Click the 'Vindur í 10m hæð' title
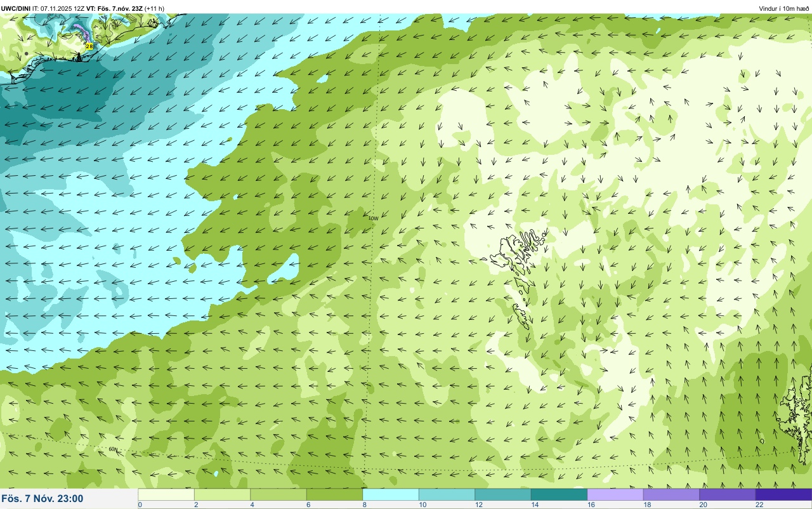 pos(784,8)
